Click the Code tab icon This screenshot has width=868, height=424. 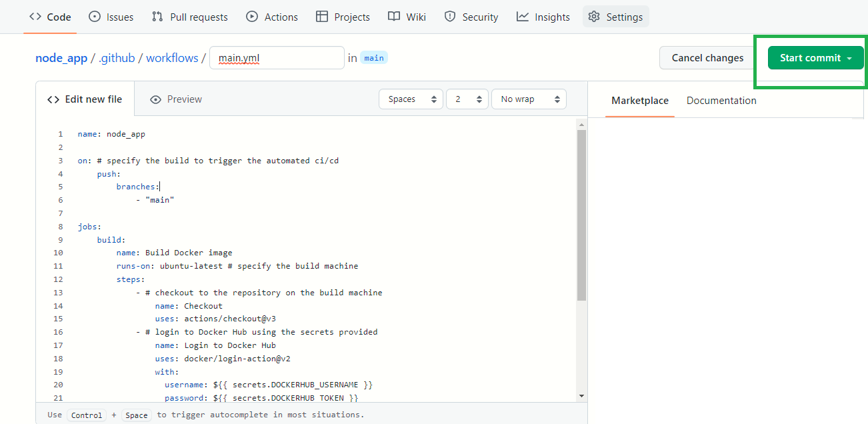[35, 17]
